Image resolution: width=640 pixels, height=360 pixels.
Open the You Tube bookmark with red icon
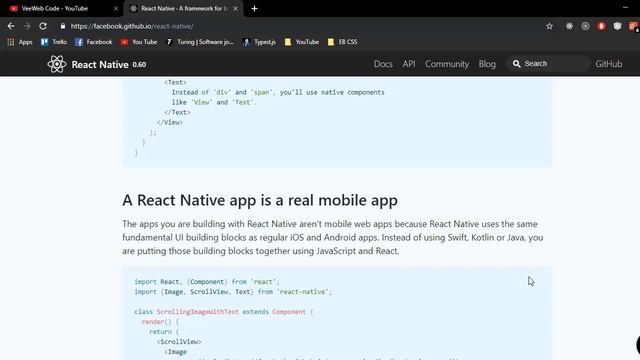(139, 42)
